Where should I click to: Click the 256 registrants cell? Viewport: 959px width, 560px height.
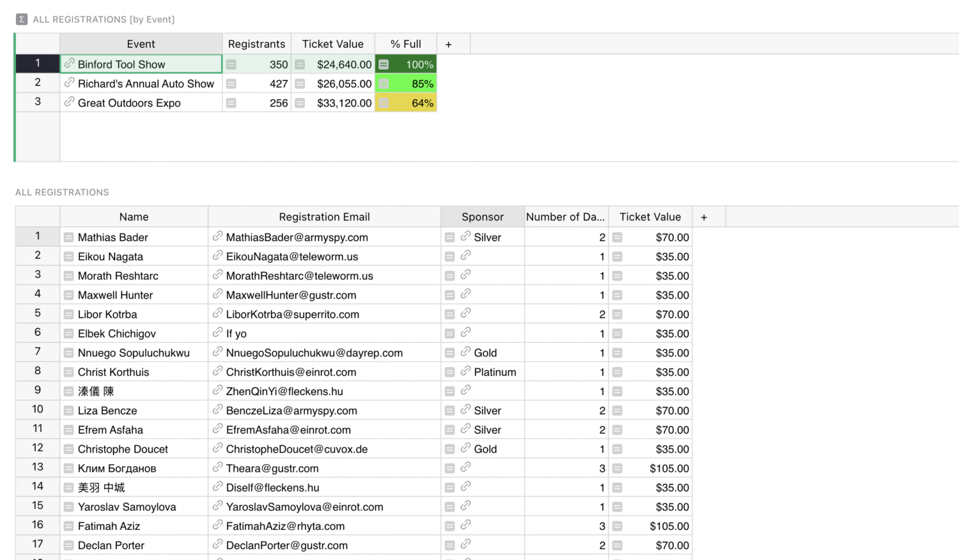pos(256,103)
